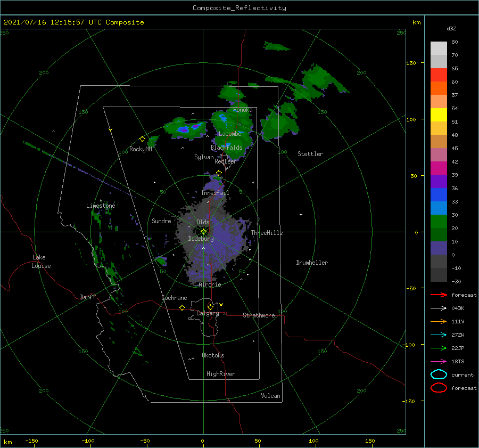Click the red forecast ellipse icon

(439, 388)
